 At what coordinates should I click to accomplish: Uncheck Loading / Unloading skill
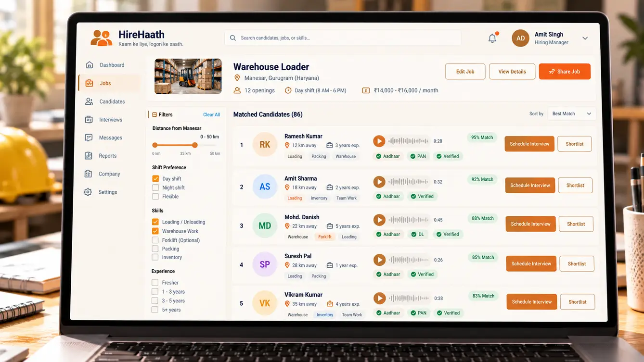(155, 222)
